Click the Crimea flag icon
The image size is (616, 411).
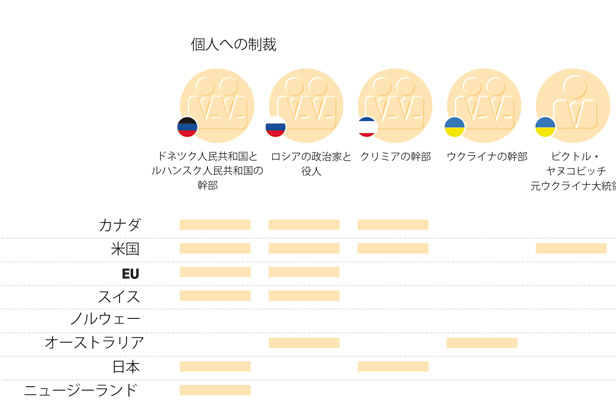367,127
